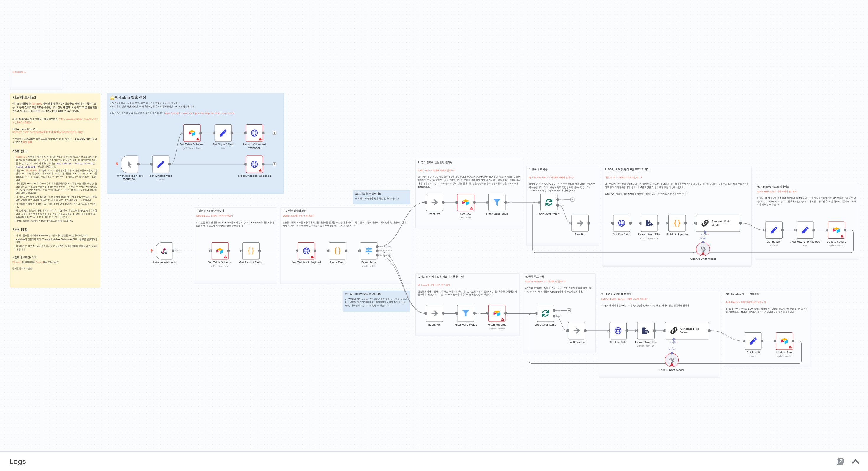Select sticky note '2b. 필드 아래의 모든 행 업데이트'
This screenshot has height=471, width=868.
[376, 301]
